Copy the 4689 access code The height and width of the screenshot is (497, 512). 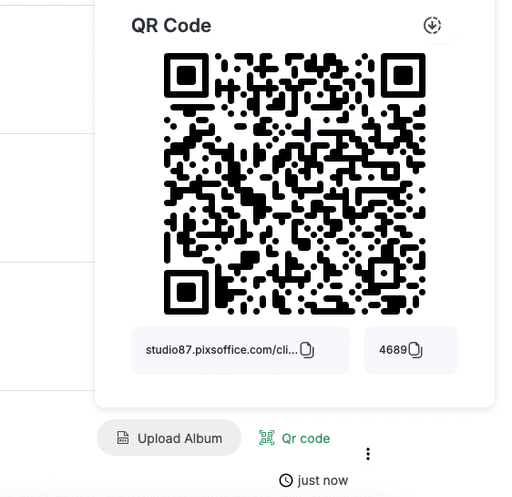click(416, 350)
